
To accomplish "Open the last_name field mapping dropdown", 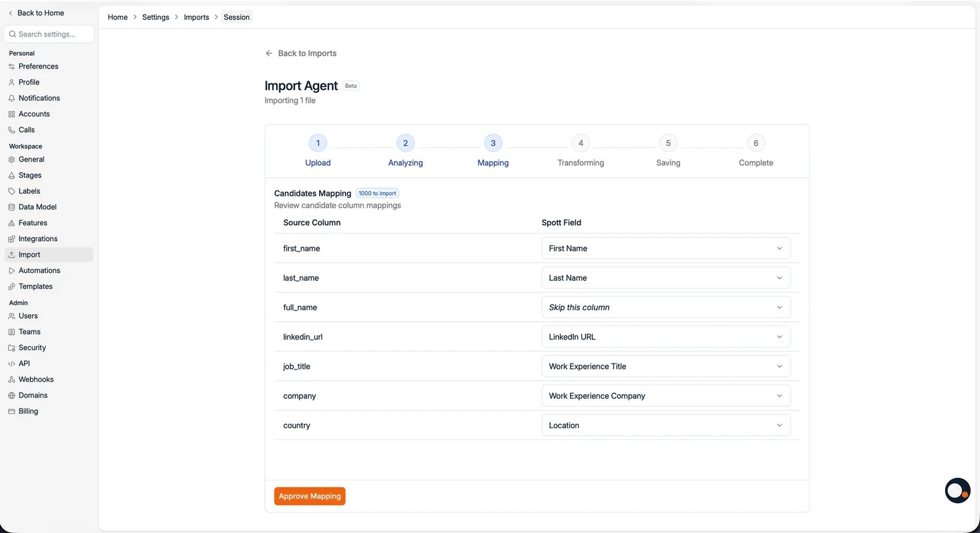I will pos(666,278).
